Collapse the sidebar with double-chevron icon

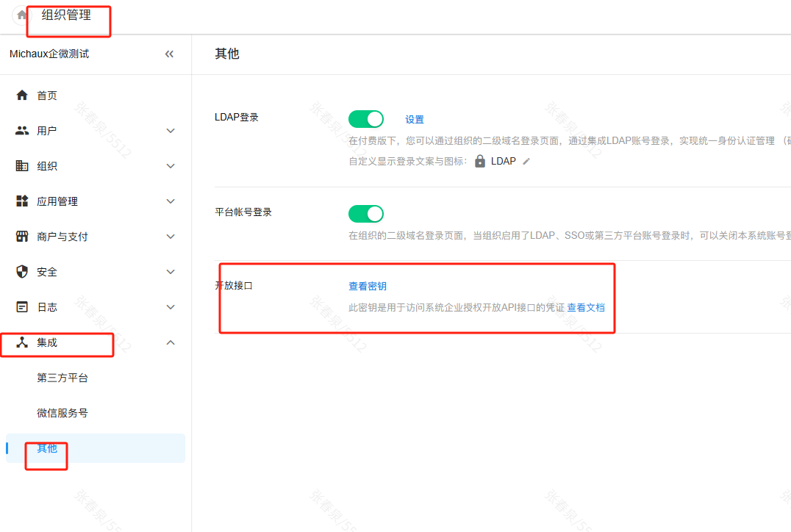tap(169, 54)
